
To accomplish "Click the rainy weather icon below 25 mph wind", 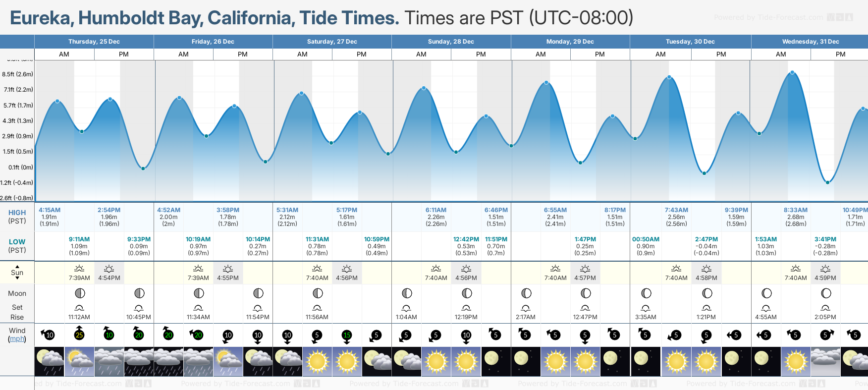I will point(79,361).
